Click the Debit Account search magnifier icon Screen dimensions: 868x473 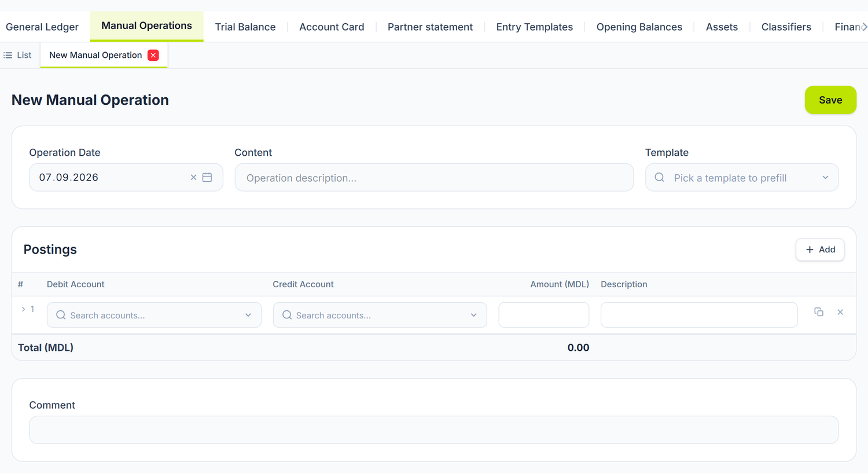click(61, 315)
